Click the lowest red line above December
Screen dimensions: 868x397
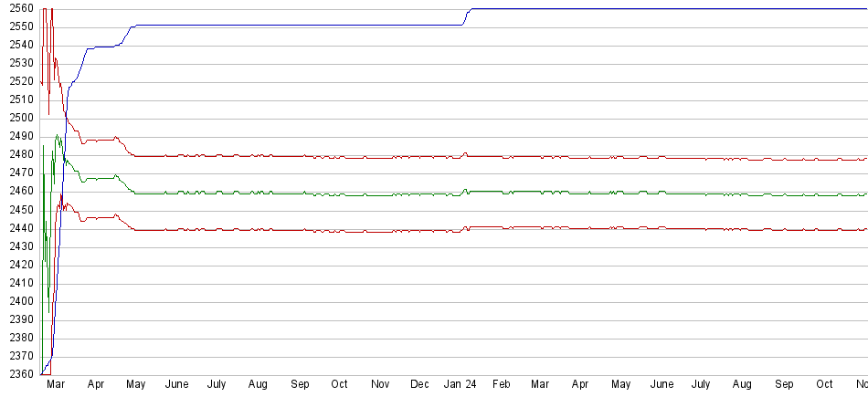(x=420, y=231)
